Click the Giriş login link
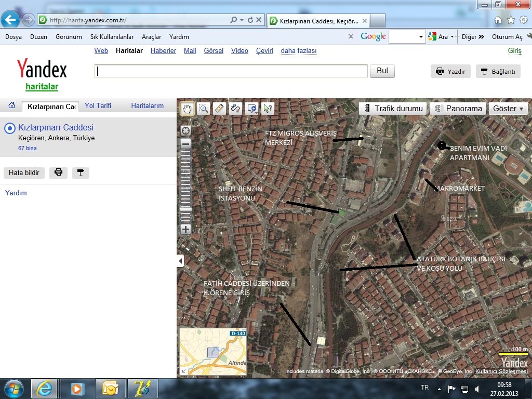532x399 pixels. (x=514, y=50)
